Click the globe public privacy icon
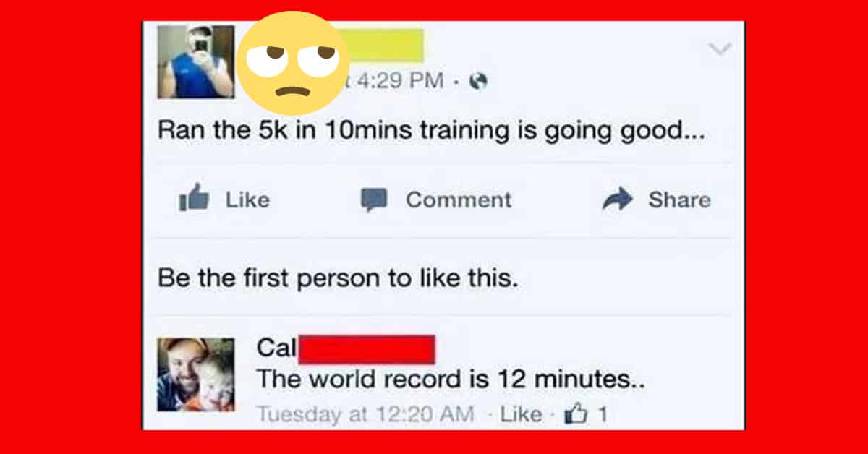Screen dimensions: 868x454 coord(477,82)
